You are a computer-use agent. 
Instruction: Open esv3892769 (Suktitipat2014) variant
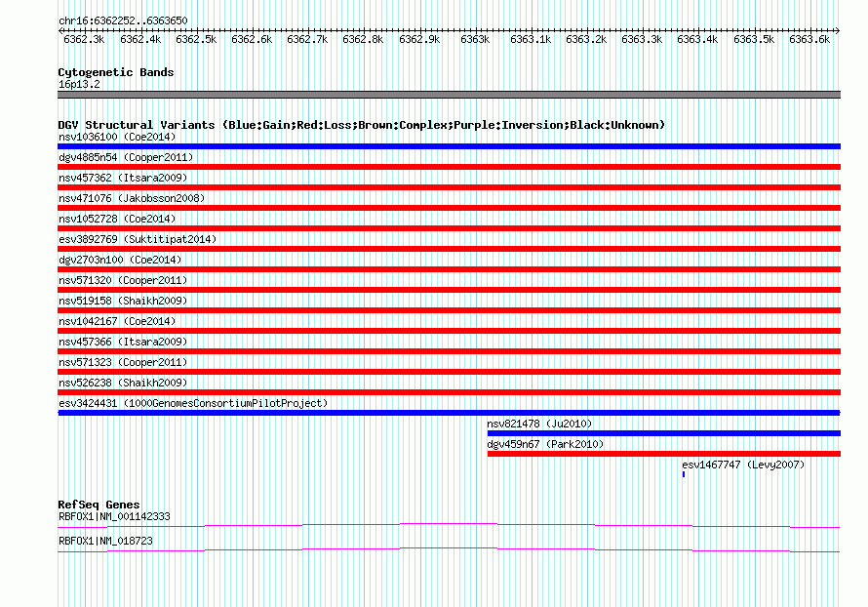click(138, 239)
